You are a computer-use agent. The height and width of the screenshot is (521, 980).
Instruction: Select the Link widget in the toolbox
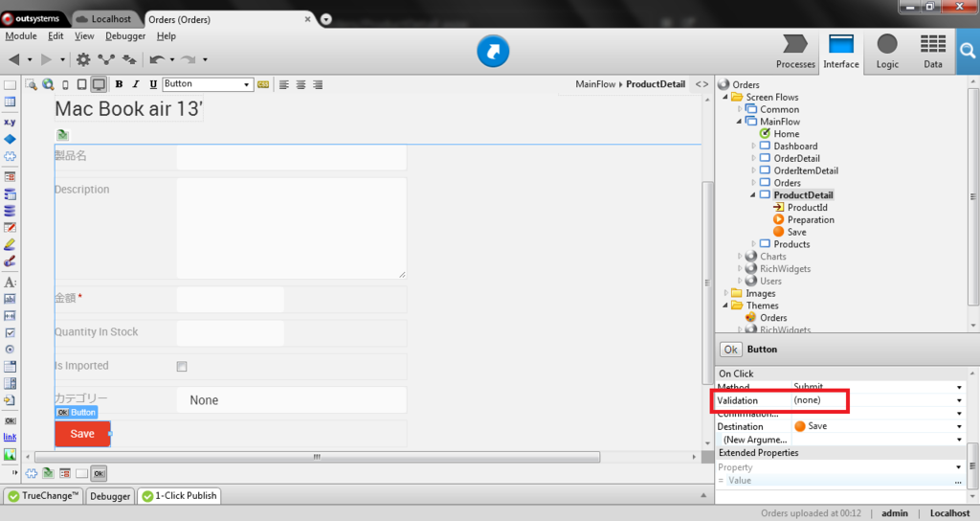[10, 437]
